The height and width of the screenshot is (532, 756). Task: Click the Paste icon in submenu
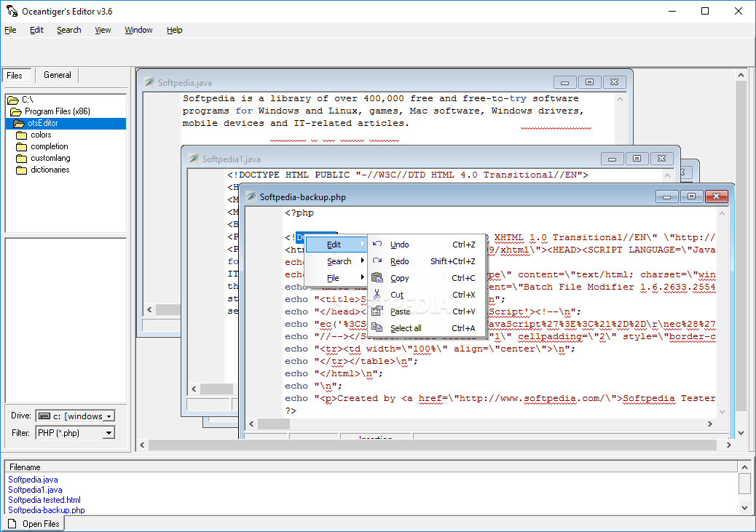377,311
